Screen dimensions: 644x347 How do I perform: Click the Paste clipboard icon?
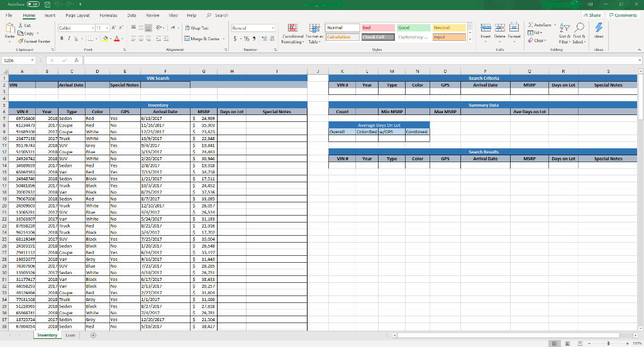pyautogui.click(x=9, y=29)
